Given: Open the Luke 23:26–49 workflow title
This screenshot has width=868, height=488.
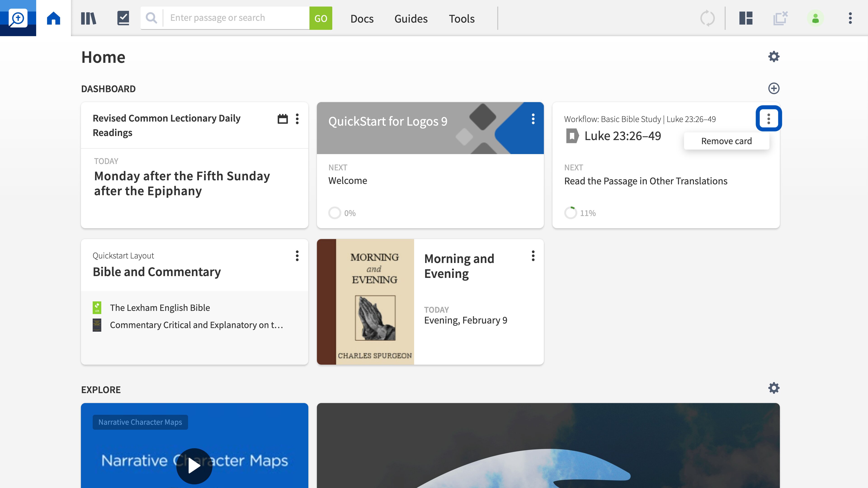Looking at the screenshot, I should click(x=623, y=136).
